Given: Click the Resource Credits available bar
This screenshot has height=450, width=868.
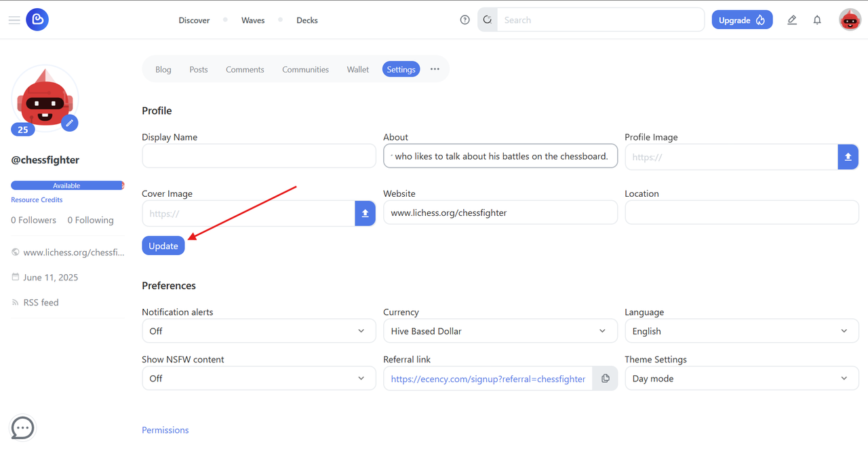Looking at the screenshot, I should [67, 185].
